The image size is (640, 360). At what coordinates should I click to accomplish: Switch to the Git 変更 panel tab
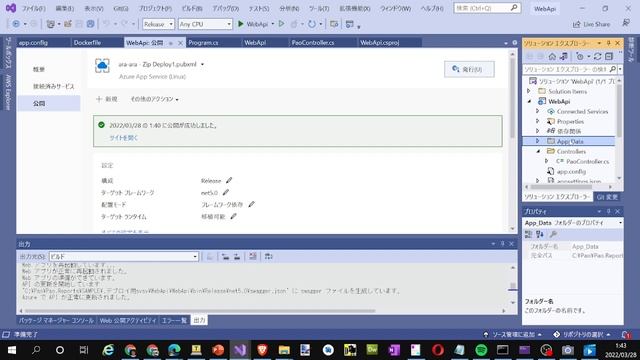[x=607, y=197]
